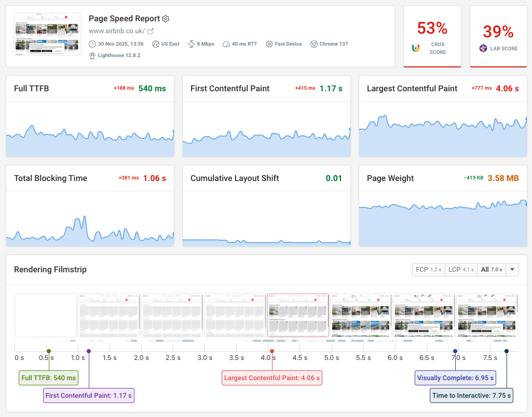The image size is (532, 417).
Task: Switch to the All 7.0 s view
Action: 491,269
